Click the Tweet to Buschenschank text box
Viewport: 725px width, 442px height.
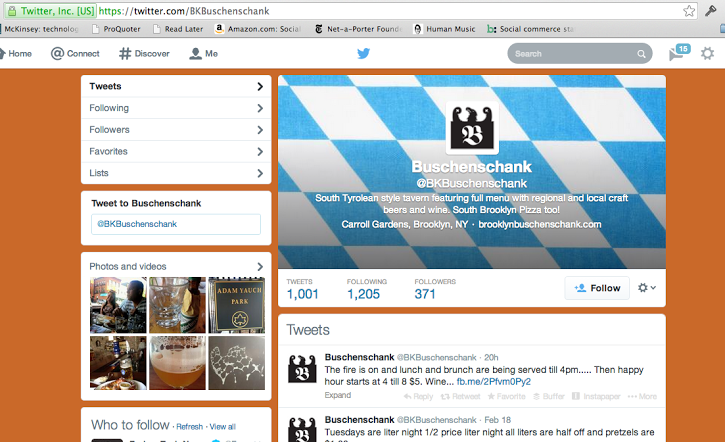click(176, 224)
